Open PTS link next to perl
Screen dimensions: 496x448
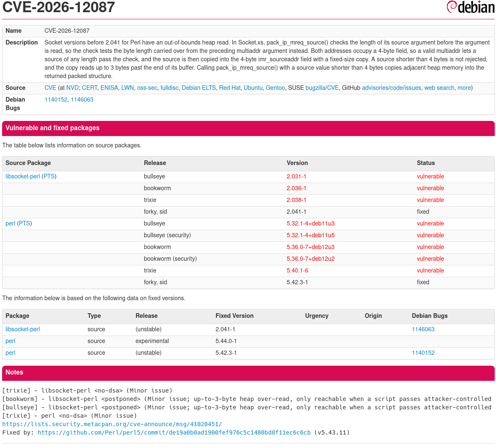[24, 223]
